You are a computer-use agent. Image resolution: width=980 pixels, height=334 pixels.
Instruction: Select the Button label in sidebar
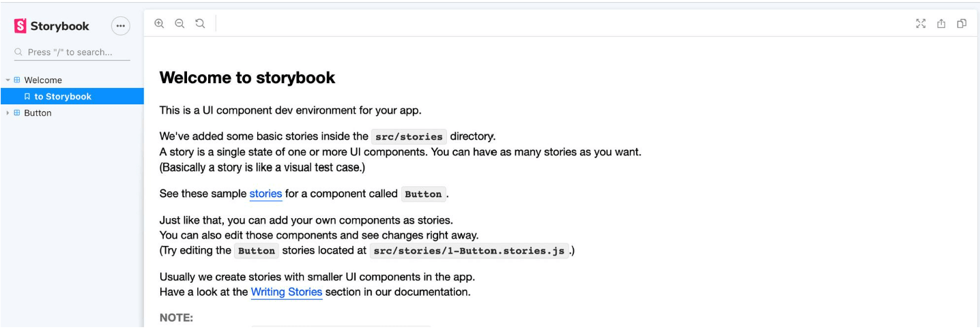(38, 113)
